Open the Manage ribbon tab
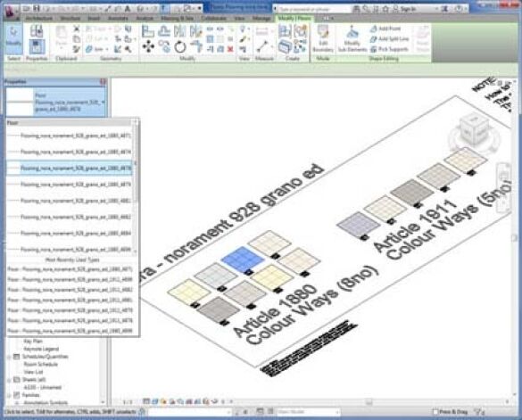This screenshot has height=420, width=522. pyautogui.click(x=261, y=19)
